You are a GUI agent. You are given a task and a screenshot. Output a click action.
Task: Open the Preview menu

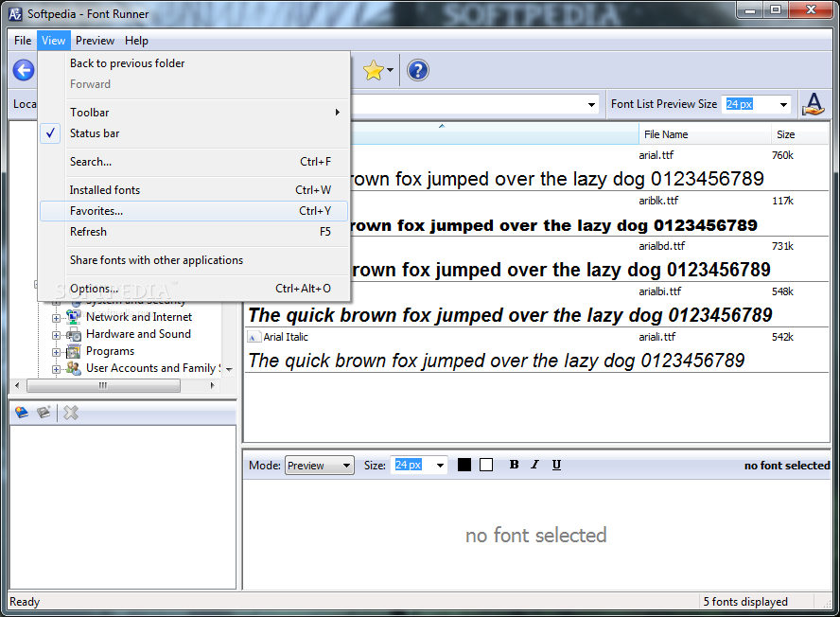[x=95, y=41]
